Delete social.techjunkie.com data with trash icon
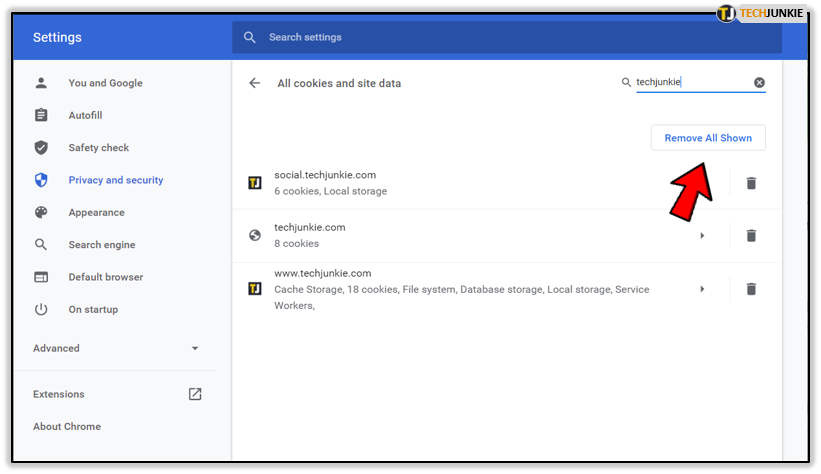 751,183
